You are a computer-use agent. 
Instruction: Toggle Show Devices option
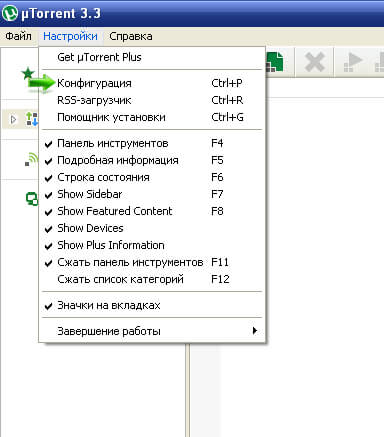152,228
